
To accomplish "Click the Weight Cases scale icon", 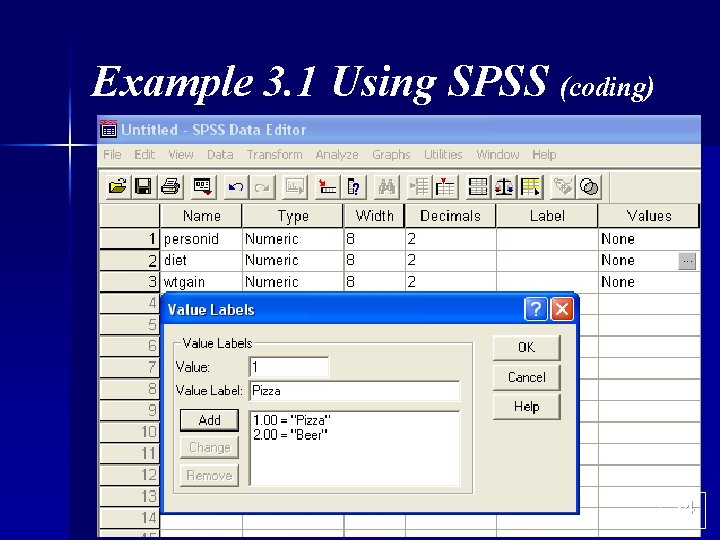I will point(504,187).
